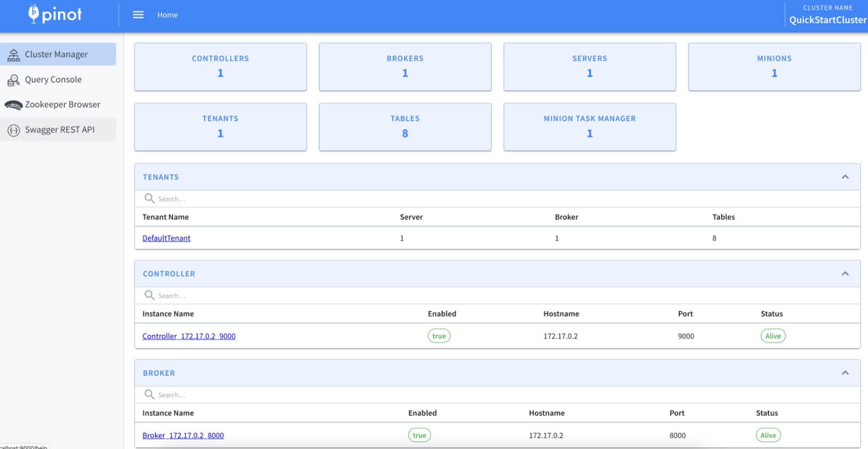Click Status header in Broker table
This screenshot has height=449, width=868.
(767, 413)
